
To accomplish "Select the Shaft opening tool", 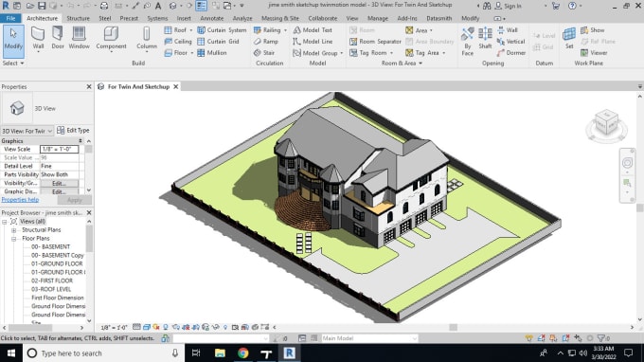I will tap(485, 38).
